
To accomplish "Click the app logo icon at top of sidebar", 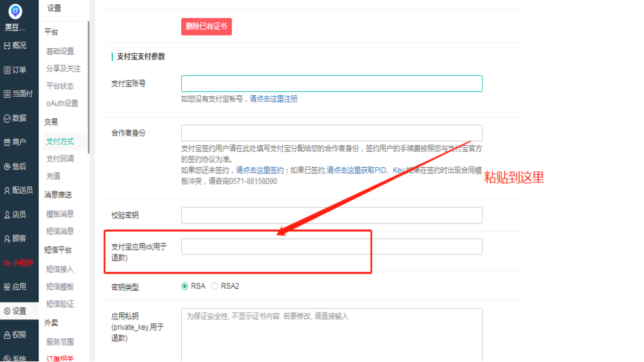I will 15,11.
